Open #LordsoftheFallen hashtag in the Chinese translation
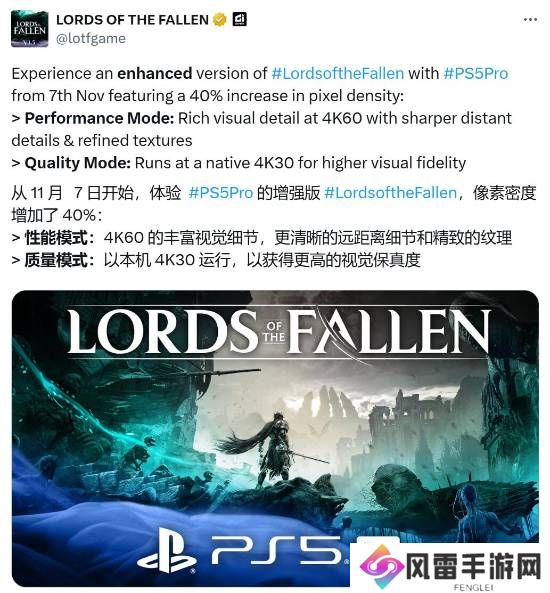 click(x=390, y=193)
